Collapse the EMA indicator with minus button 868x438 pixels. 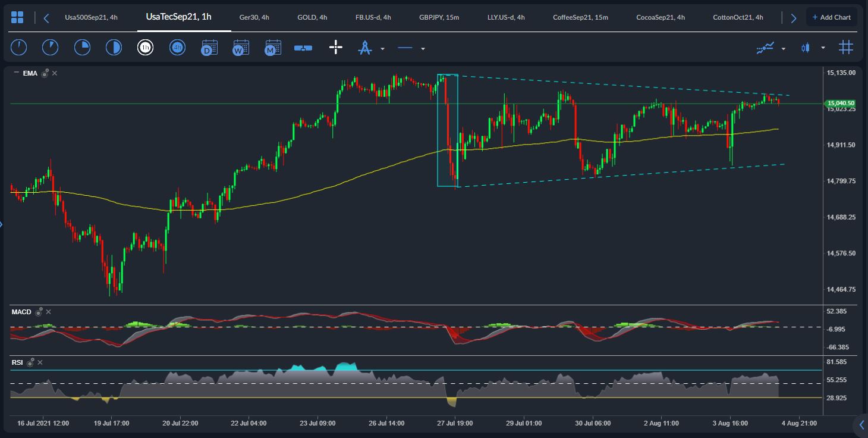[x=16, y=73]
